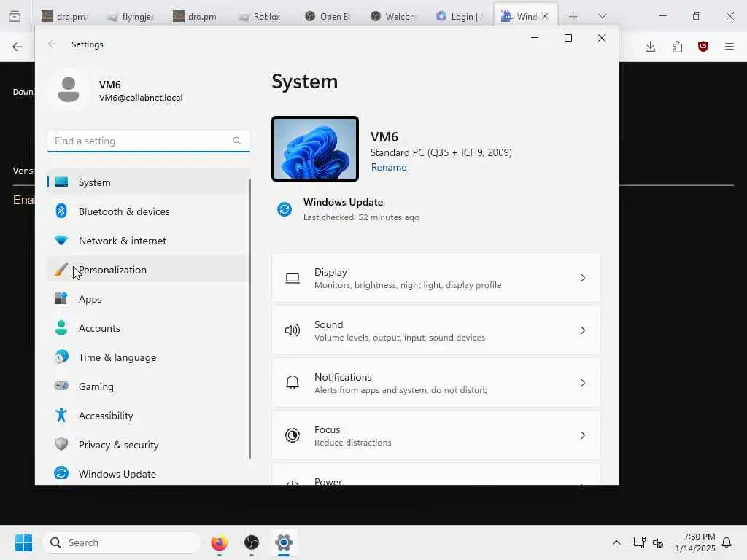Click the VM6 user avatar
Screen dimensions: 747x560
tap(69, 90)
